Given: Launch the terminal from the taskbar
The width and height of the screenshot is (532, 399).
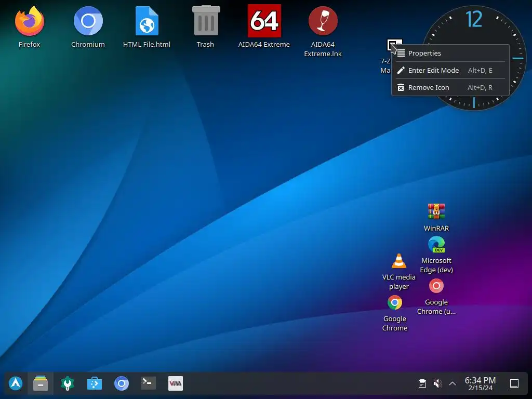Looking at the screenshot, I should tap(149, 383).
